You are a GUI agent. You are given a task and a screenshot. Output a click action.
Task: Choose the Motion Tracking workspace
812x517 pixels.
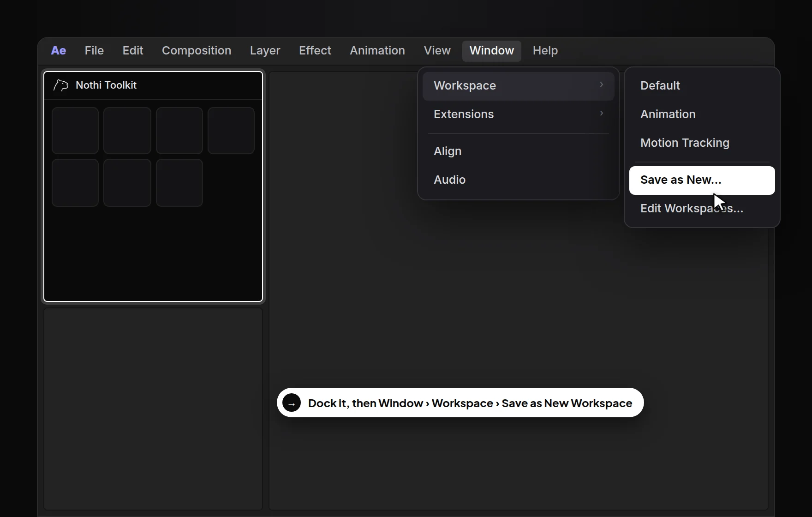702,143
